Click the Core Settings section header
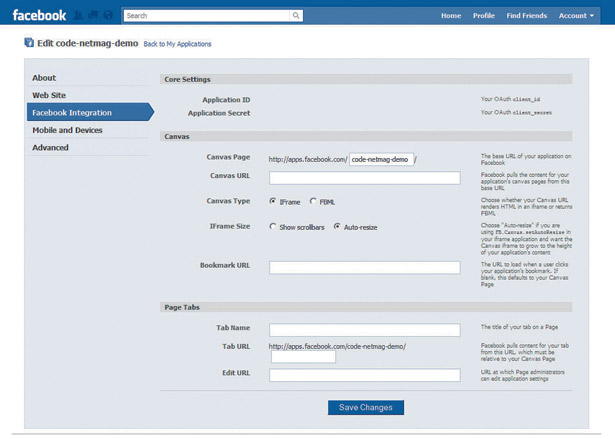This screenshot has height=439, width=615. [x=366, y=79]
